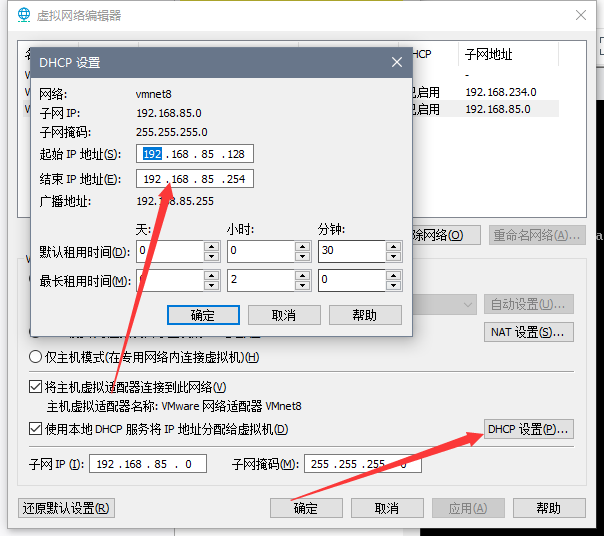
Task: Confirm DHCP settings with 确定 button
Action: [203, 315]
